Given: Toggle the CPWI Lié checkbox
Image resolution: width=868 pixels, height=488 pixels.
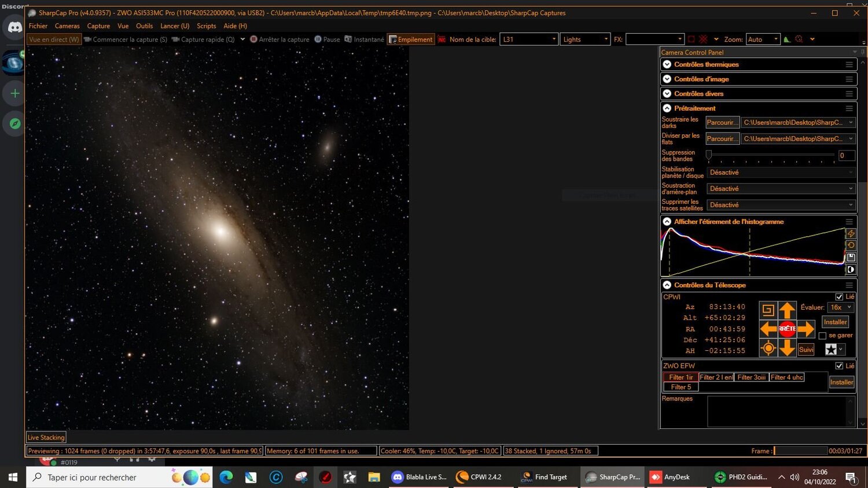Looking at the screenshot, I should (839, 297).
